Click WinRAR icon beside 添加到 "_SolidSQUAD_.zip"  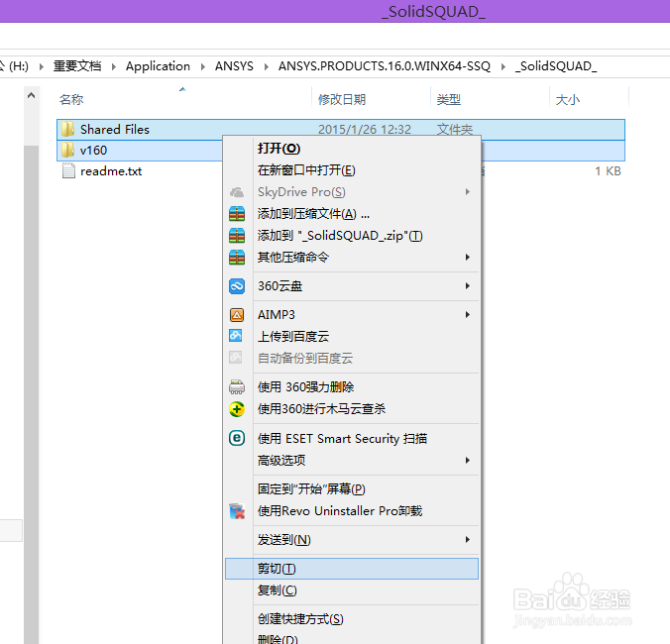(237, 236)
